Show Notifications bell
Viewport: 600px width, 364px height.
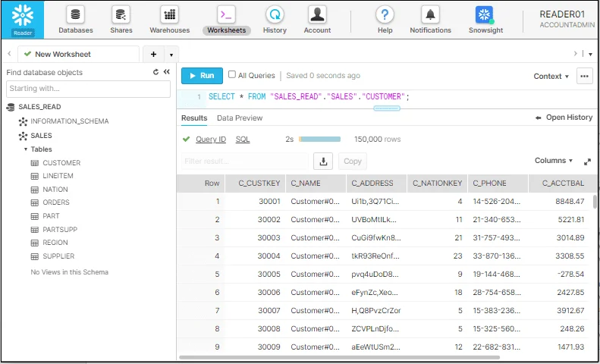431,20
